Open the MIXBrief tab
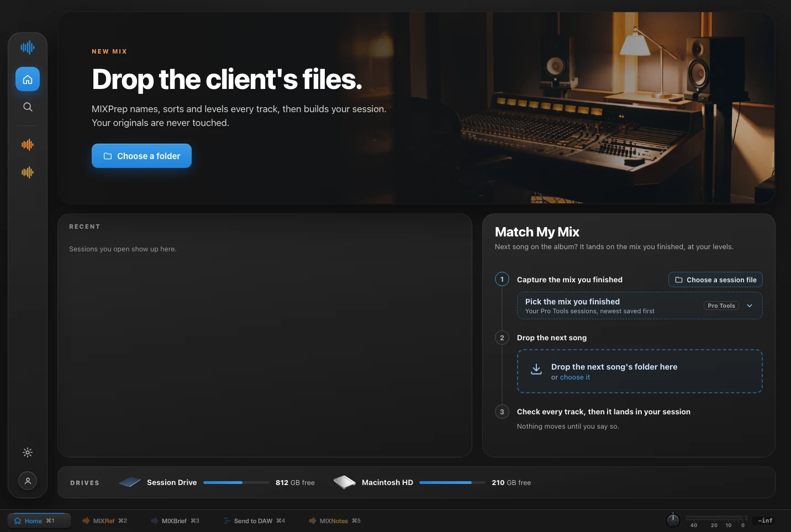This screenshot has width=791, height=532. click(175, 520)
